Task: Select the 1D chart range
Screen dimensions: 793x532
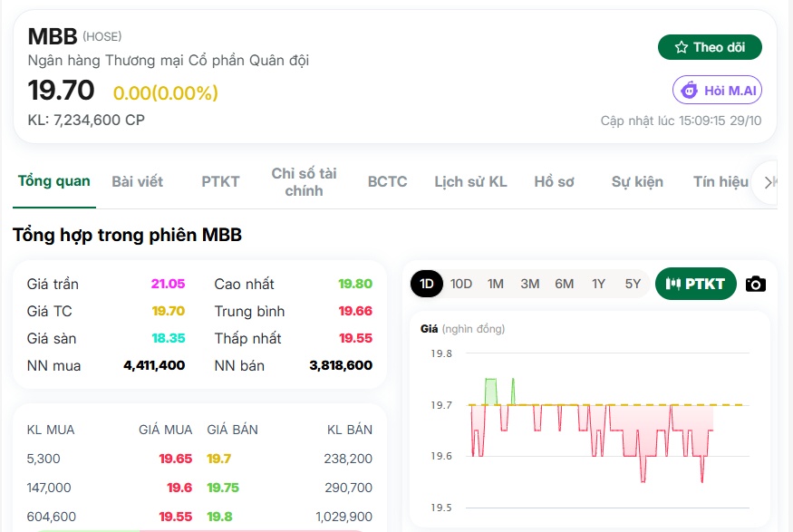Action: 427,284
